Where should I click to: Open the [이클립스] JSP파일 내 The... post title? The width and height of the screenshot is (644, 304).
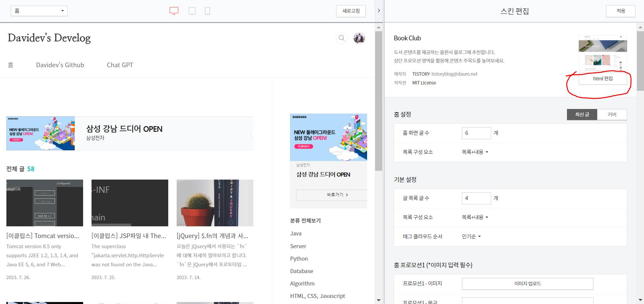pos(129,236)
